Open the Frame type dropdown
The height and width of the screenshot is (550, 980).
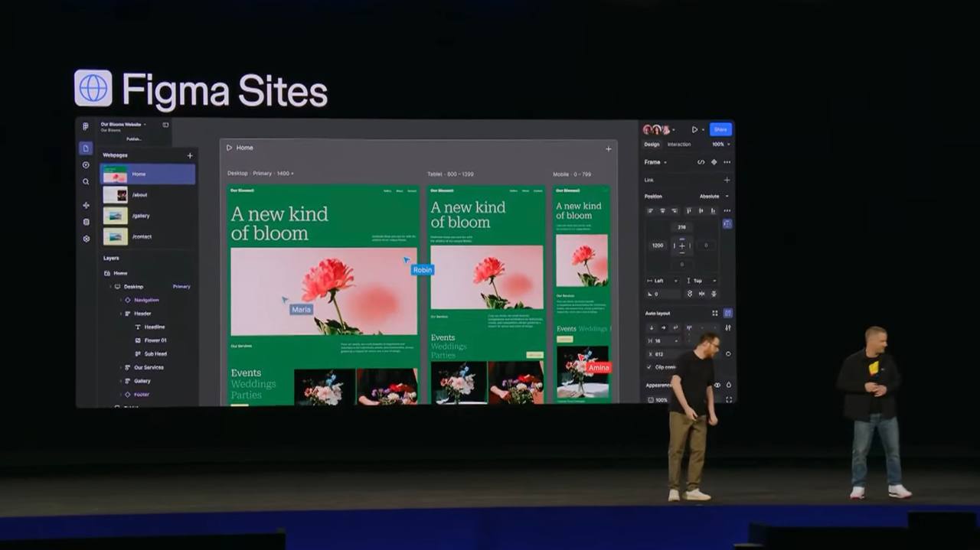coord(655,162)
